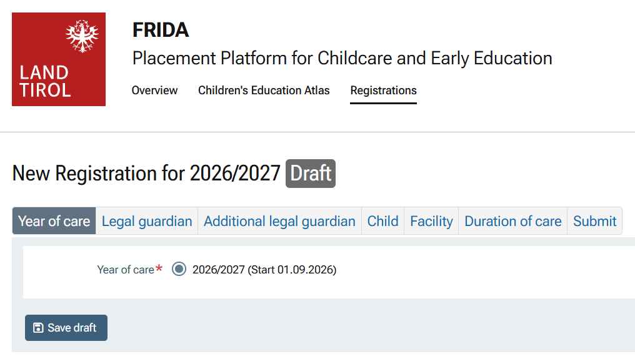Click the 2026/2027 (Start 01.09.2026) label

click(264, 270)
